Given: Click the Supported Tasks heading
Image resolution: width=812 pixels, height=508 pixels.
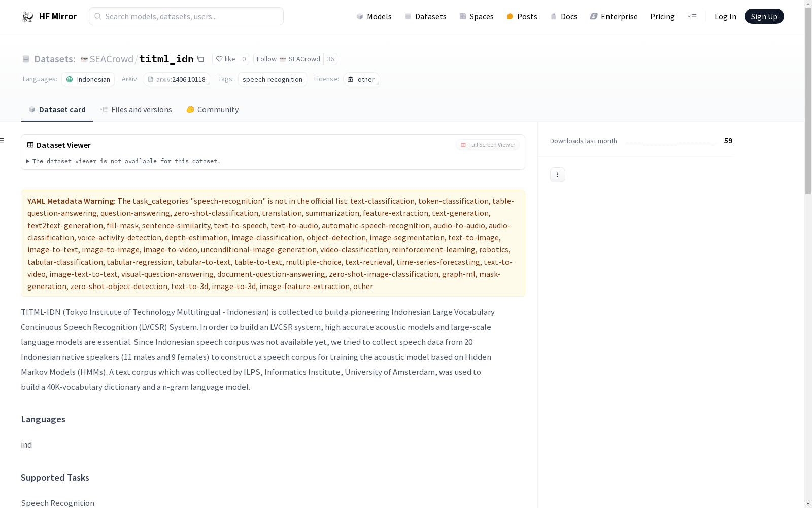Looking at the screenshot, I should pos(55,478).
